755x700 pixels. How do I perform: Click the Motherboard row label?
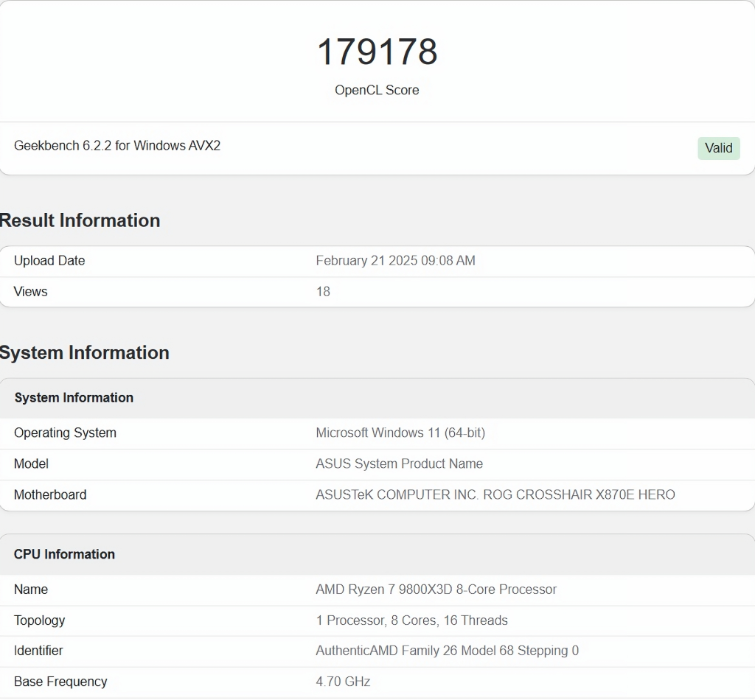coord(50,494)
